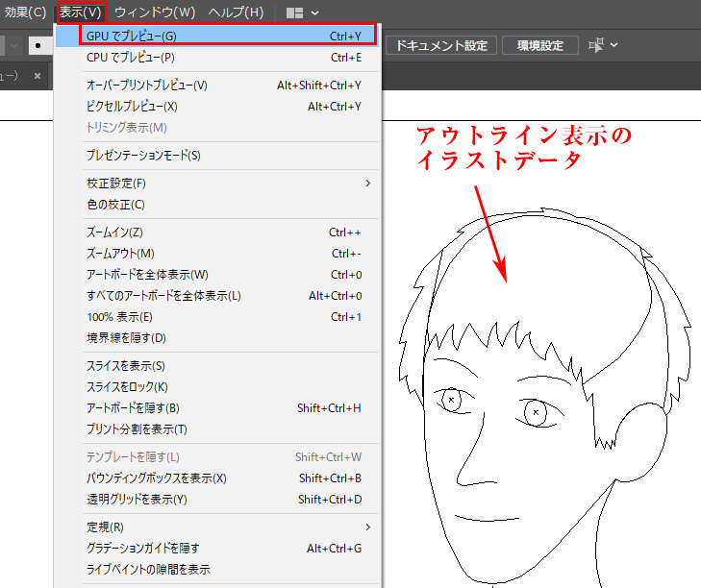Close the document tab with ×

(38, 76)
